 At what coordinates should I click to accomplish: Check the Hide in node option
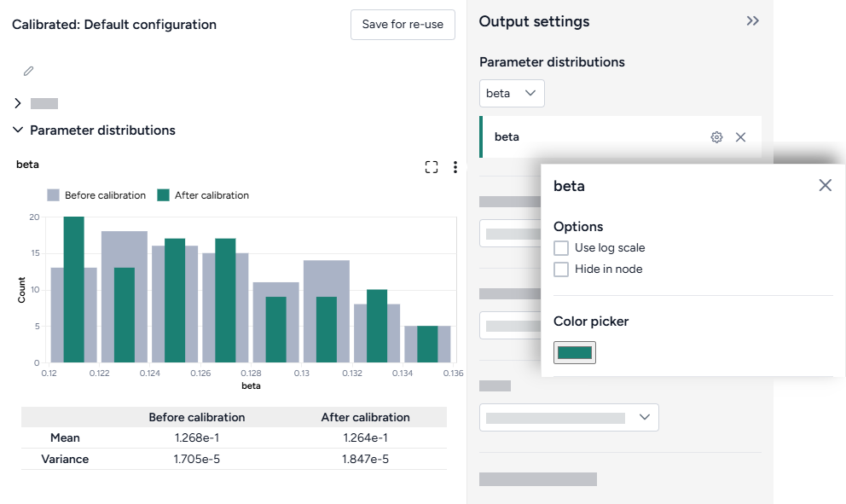[561, 269]
